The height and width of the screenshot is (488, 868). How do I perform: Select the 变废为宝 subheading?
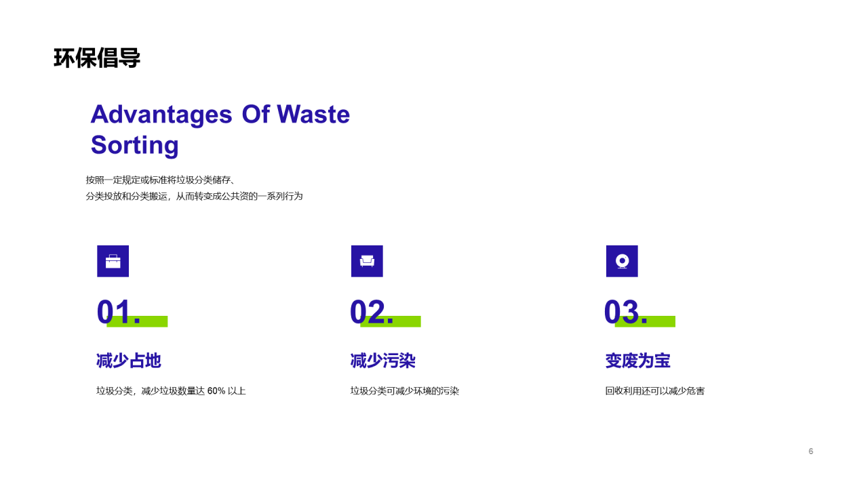click(638, 361)
